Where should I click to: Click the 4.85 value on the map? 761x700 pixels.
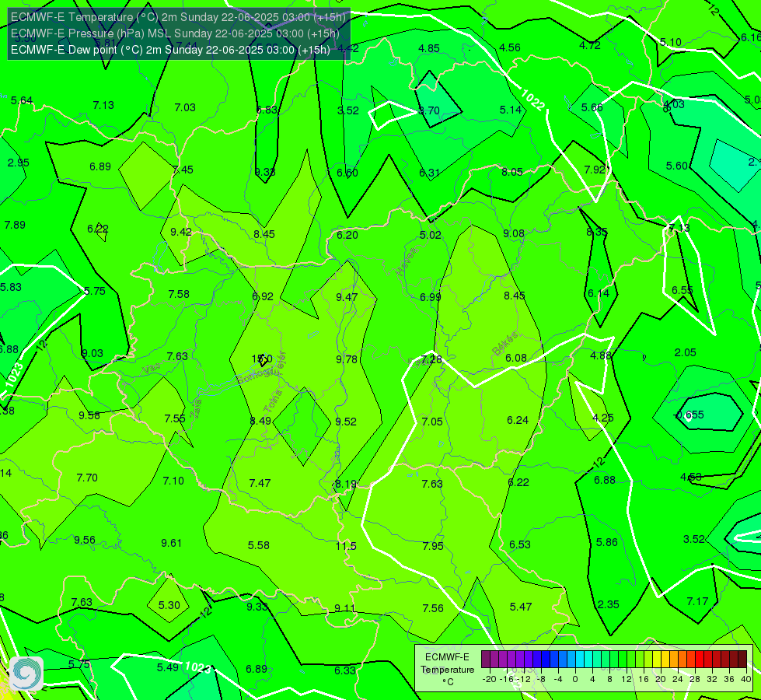[429, 48]
